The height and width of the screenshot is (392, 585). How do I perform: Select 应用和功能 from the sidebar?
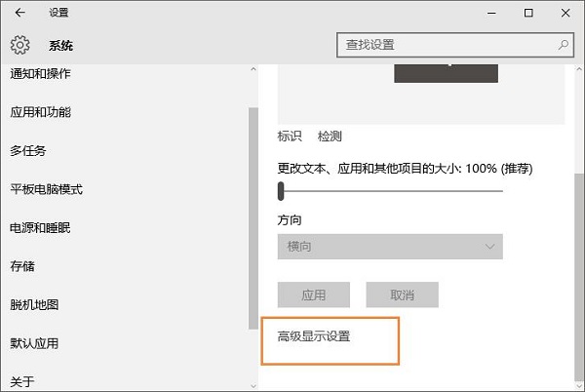click(x=40, y=112)
